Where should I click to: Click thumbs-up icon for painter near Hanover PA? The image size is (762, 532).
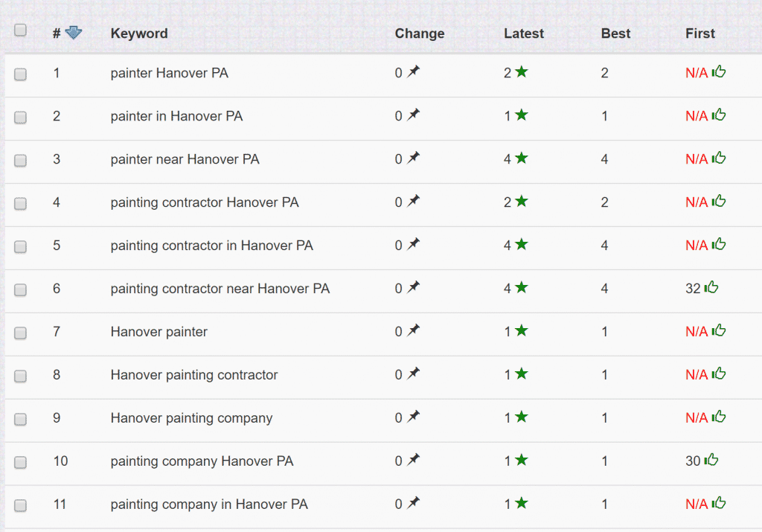point(719,158)
